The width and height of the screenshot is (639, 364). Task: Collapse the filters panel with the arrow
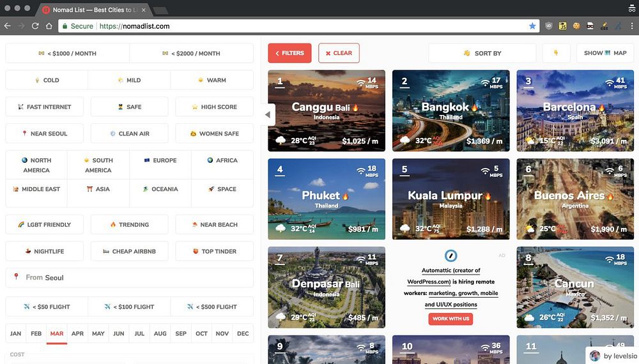coord(268,115)
